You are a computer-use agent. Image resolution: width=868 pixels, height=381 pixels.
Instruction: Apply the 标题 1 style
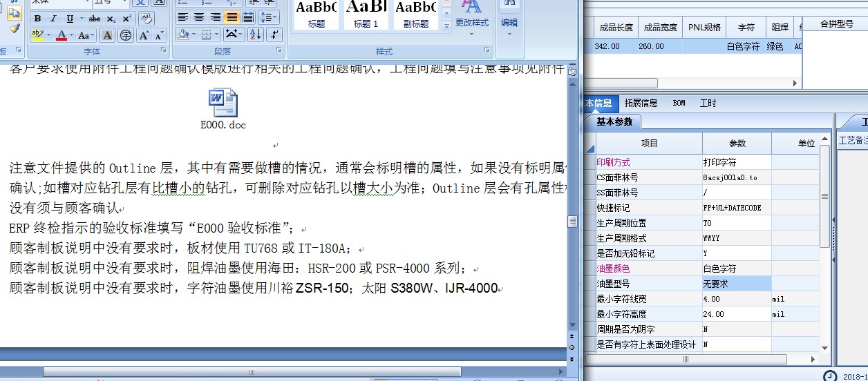[366, 15]
